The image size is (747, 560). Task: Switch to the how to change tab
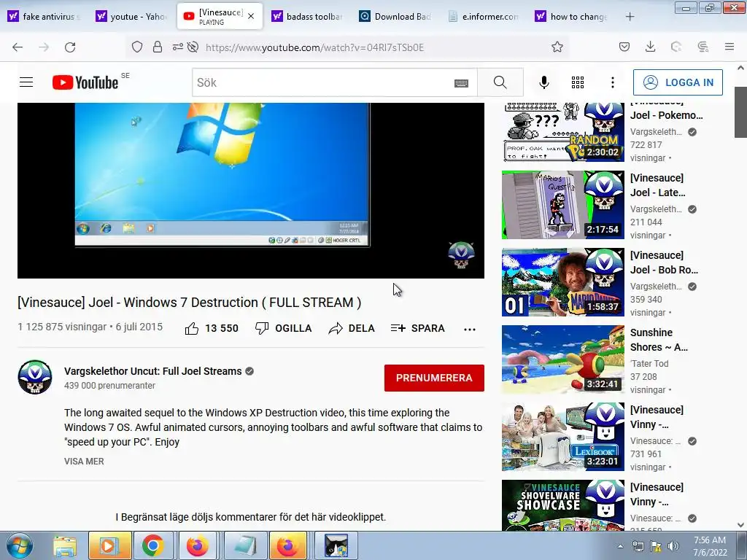click(572, 16)
